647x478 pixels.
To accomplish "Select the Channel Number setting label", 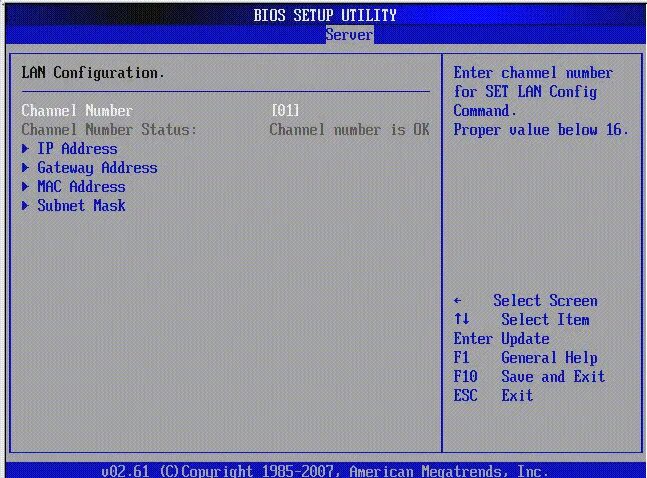I will click(77, 111).
